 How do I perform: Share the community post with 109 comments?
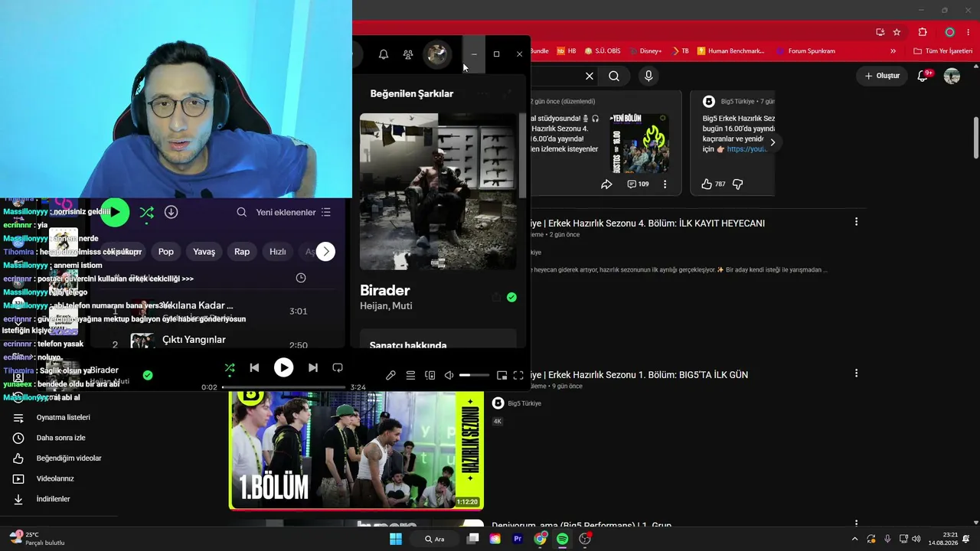tap(606, 184)
